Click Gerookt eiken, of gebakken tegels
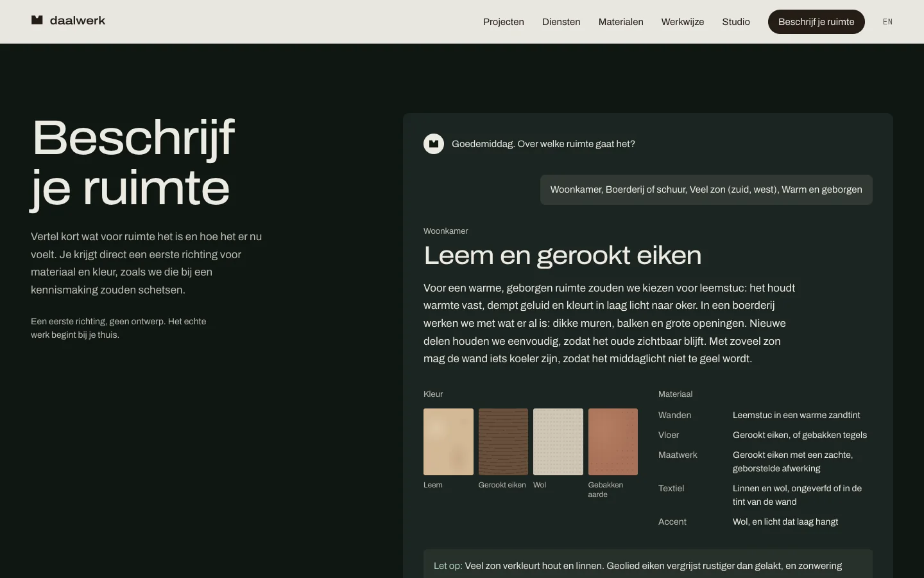 click(x=800, y=435)
